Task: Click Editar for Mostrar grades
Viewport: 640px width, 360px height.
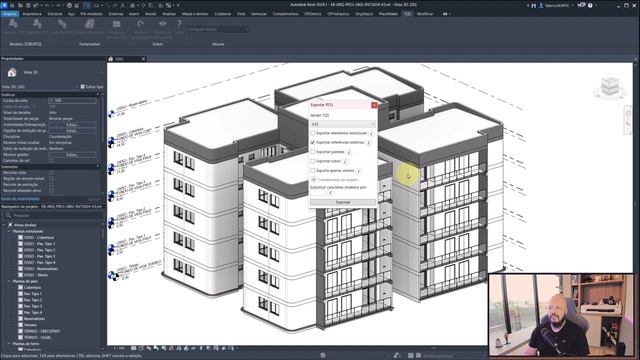Action: point(72,155)
